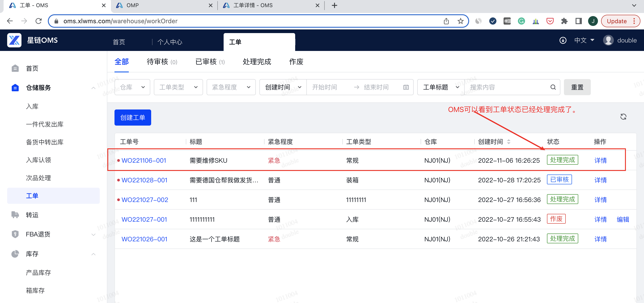This screenshot has width=644, height=303.
Task: Switch to the 处理完成 tab
Action: 257,62
